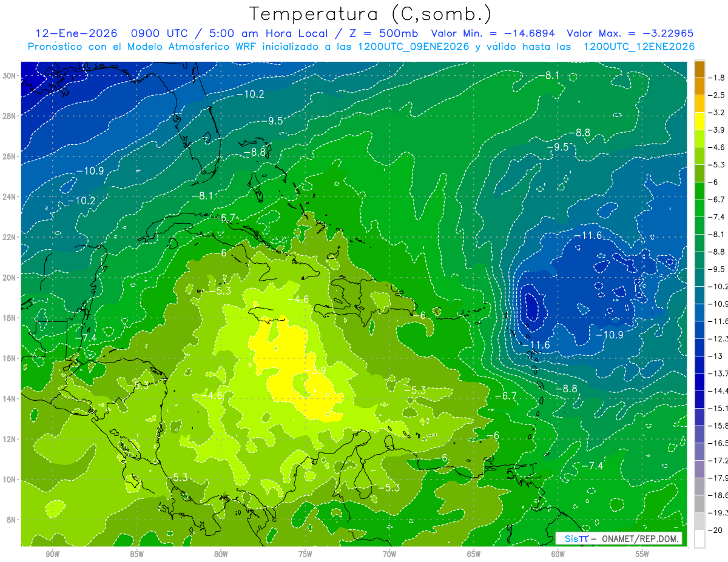Click the colorbar label "-16.5"
This screenshot has height=562, width=728.
(x=720, y=443)
